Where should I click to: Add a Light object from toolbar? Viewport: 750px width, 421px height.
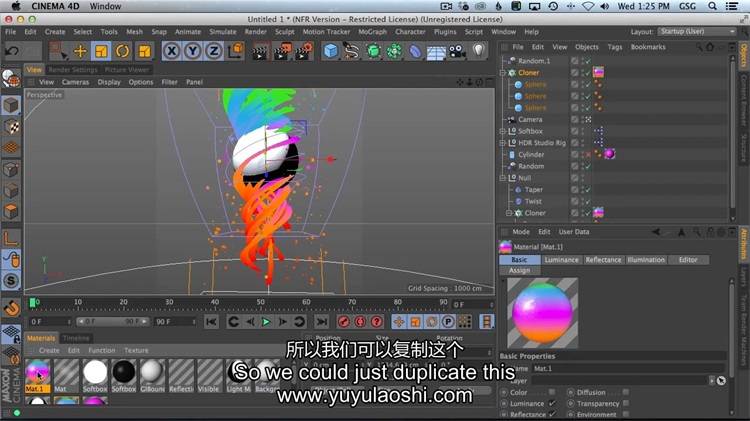click(479, 50)
